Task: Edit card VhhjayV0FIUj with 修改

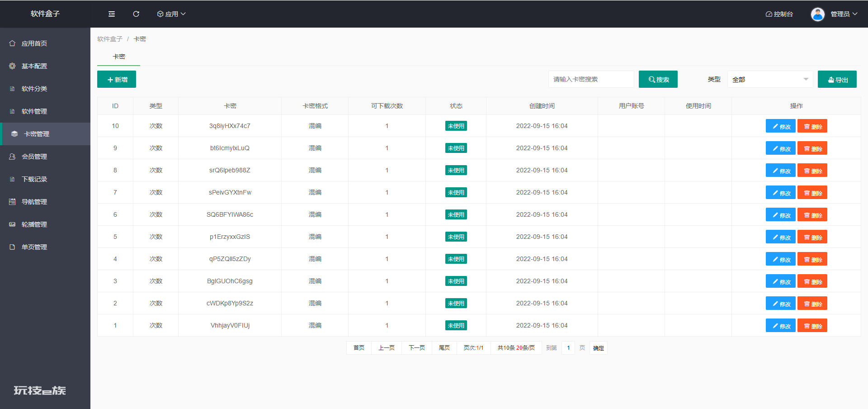Action: tap(781, 325)
